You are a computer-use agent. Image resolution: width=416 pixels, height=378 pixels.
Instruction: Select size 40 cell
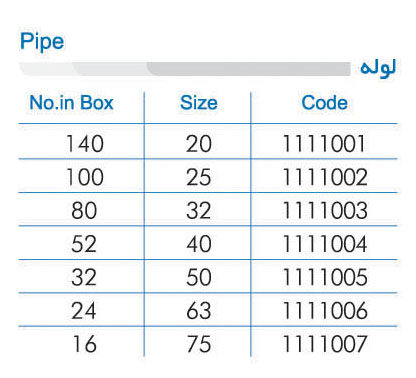[x=199, y=244]
